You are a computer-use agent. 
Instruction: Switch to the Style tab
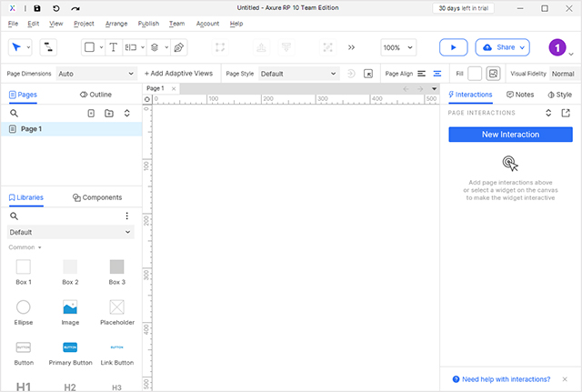560,95
